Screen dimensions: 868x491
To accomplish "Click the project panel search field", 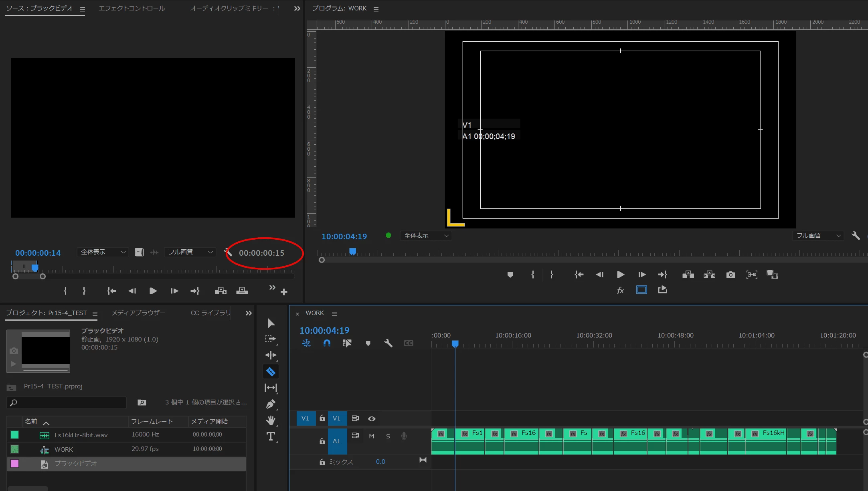I will pyautogui.click(x=68, y=402).
